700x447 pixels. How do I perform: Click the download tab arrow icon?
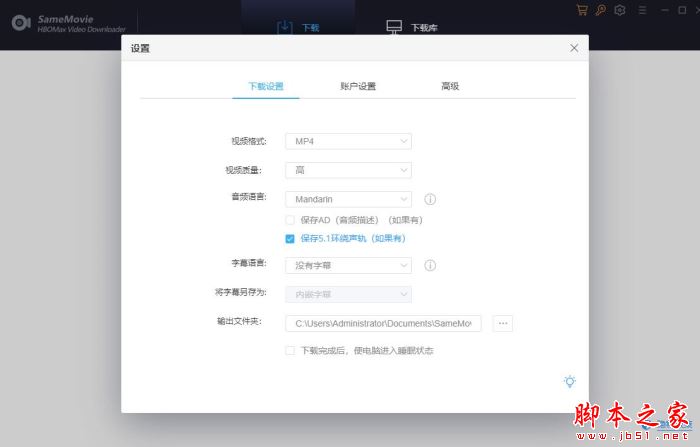pyautogui.click(x=285, y=27)
